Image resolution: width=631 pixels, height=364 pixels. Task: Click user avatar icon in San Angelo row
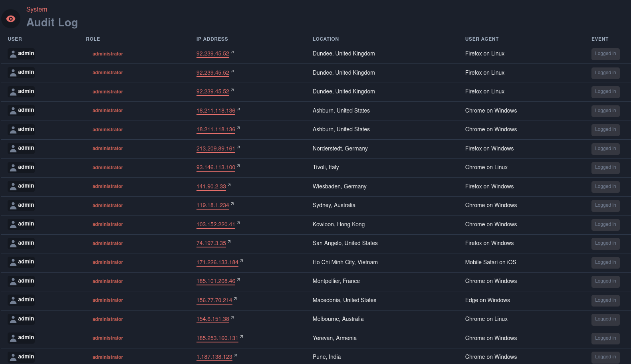pyautogui.click(x=13, y=243)
